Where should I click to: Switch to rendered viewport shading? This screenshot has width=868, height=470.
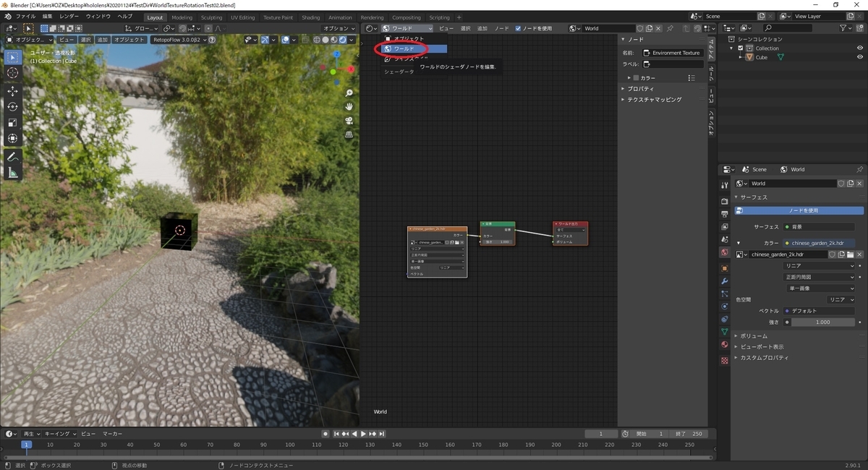[x=344, y=40]
